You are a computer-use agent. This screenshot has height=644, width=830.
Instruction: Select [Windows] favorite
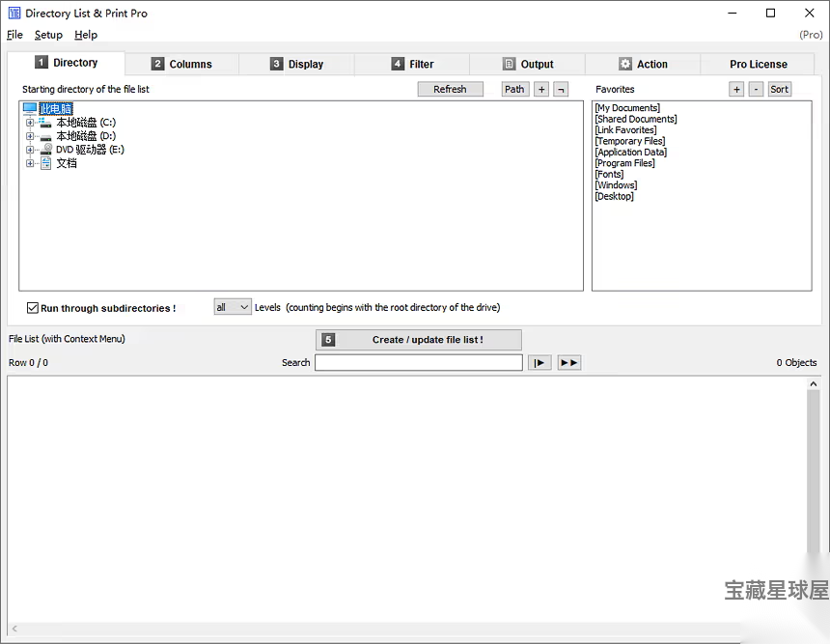click(616, 185)
